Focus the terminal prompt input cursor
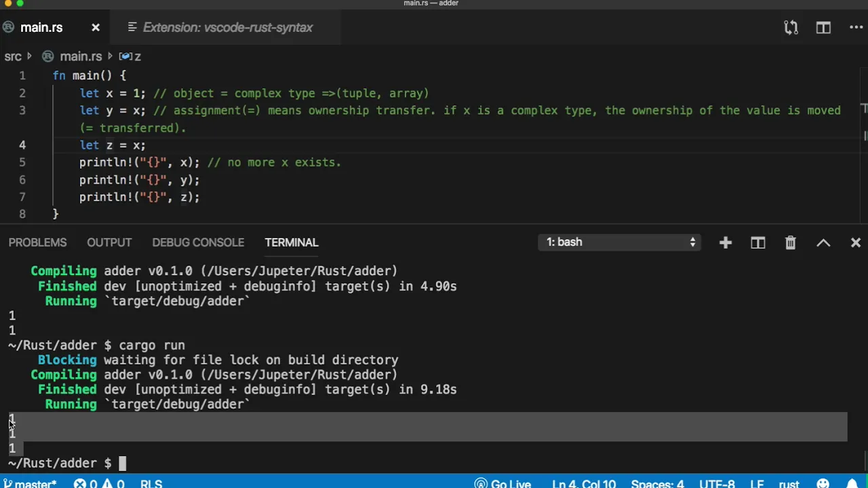 pos(122,464)
